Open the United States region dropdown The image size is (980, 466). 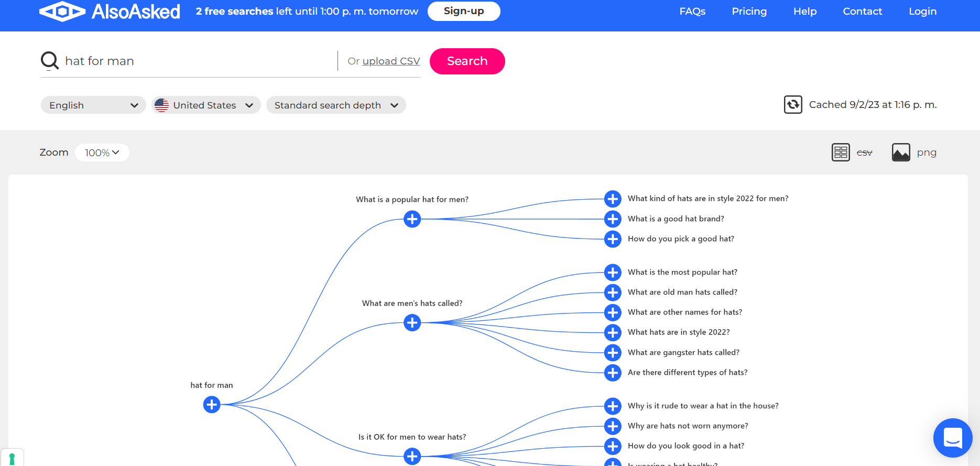206,105
